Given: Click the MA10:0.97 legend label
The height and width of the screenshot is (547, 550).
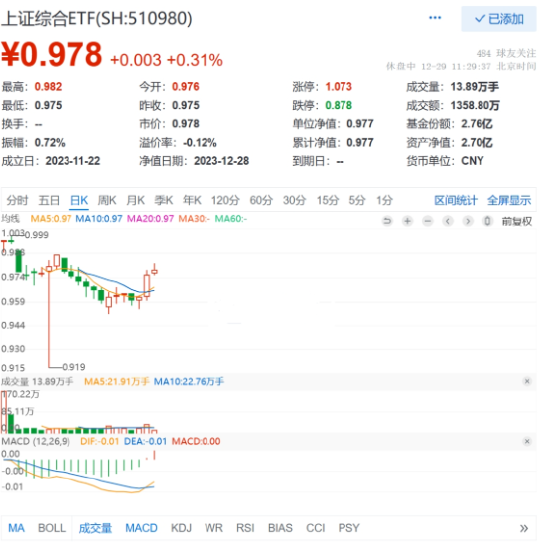Looking at the screenshot, I should [99, 219].
